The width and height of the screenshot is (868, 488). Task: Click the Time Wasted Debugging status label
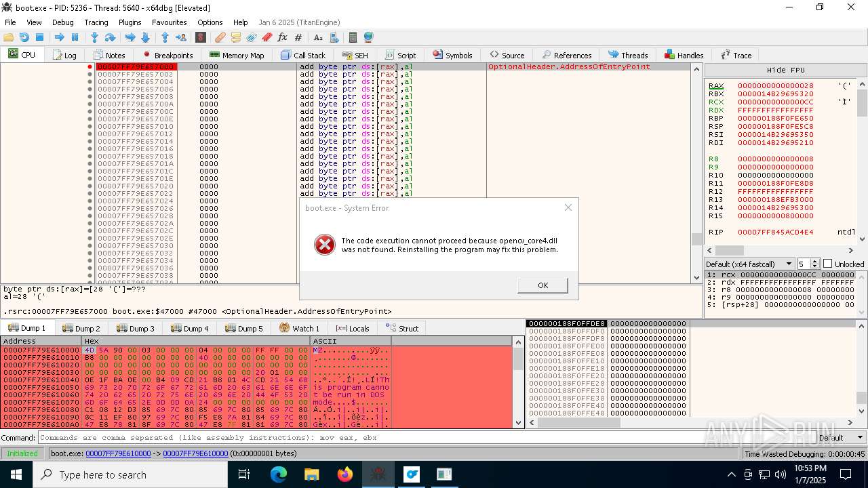(x=804, y=454)
